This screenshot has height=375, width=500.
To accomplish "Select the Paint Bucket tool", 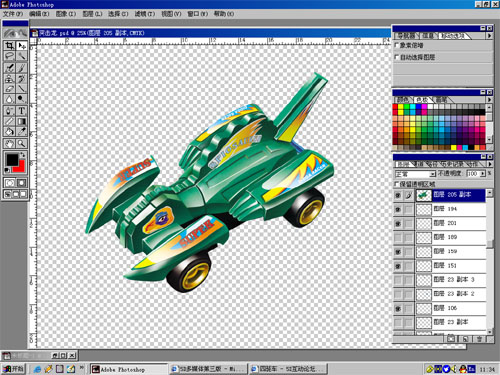I will pos(9,131).
